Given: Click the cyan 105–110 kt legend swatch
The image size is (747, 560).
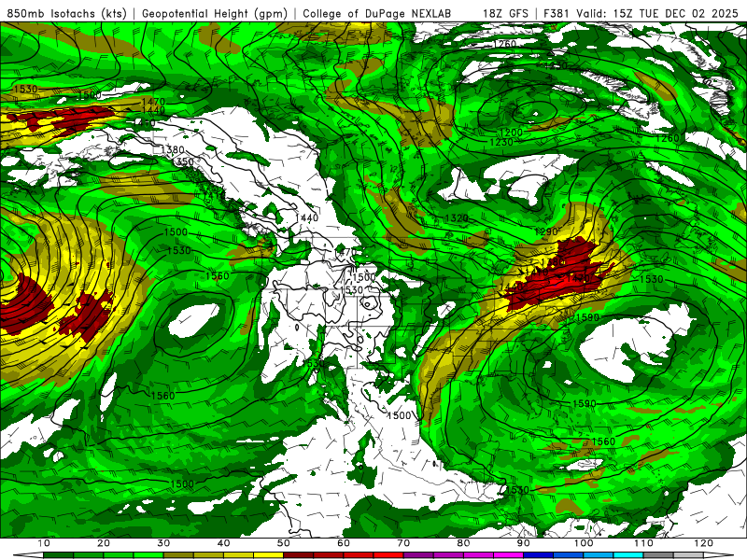Looking at the screenshot, I should (x=628, y=555).
